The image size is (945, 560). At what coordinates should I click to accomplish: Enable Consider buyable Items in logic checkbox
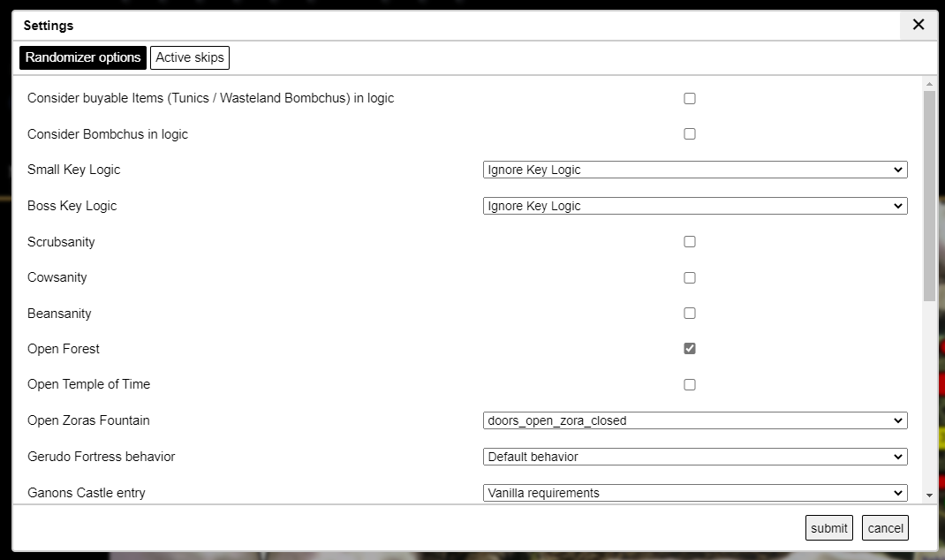pos(690,99)
